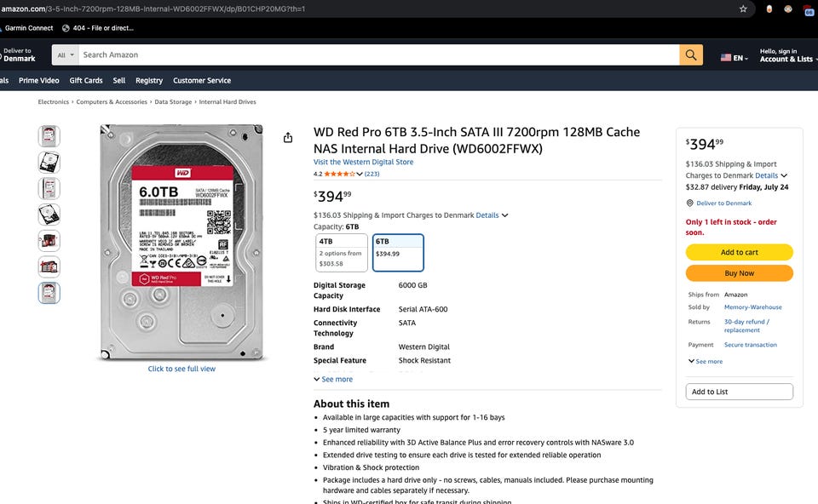Click the share icon beside product image
The width and height of the screenshot is (818, 504).
tap(288, 138)
